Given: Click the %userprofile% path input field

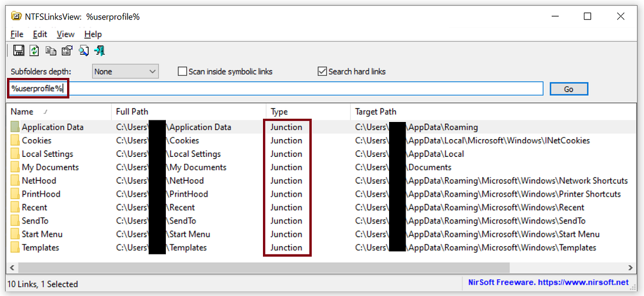Looking at the screenshot, I should click(275, 89).
